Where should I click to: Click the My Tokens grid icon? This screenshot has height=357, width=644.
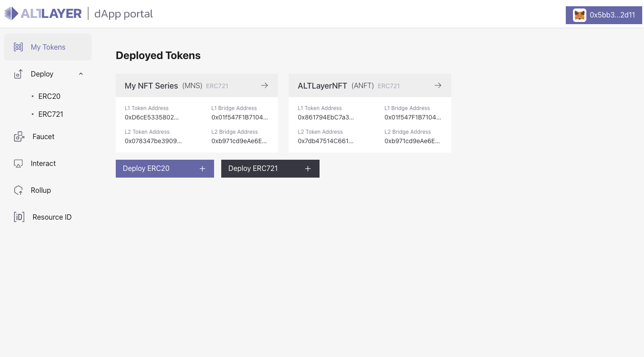18,47
